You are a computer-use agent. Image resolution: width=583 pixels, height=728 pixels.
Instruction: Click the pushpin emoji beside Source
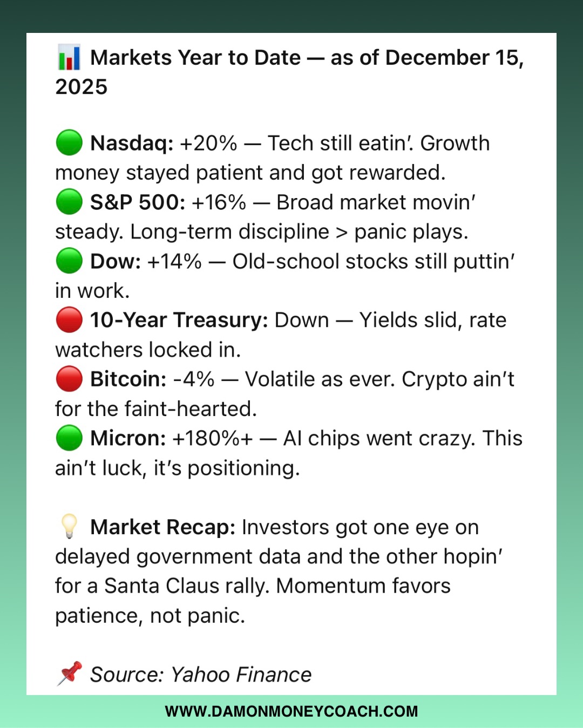click(69, 674)
